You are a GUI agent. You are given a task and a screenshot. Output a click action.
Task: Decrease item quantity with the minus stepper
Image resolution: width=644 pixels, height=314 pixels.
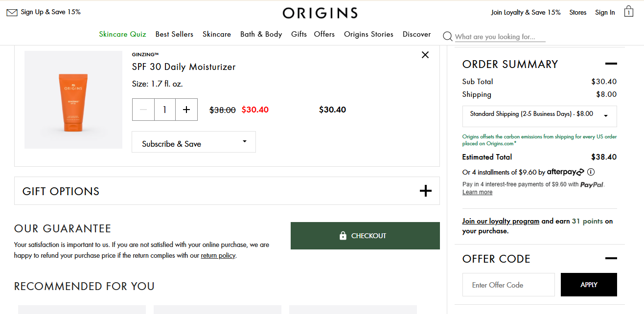(143, 109)
